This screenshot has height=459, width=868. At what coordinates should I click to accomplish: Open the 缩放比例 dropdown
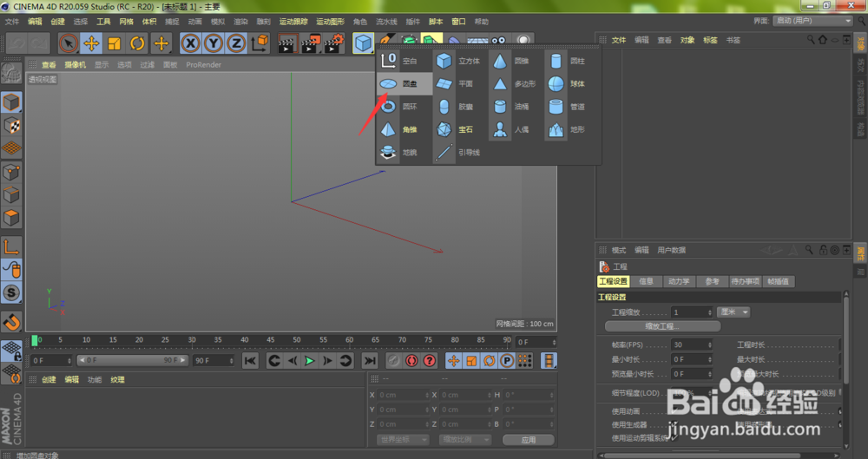465,440
